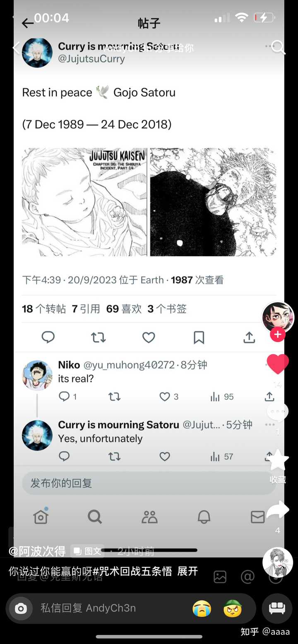Image resolution: width=298 pixels, height=644 pixels.
Task: Tap the red heart like button on right
Action: tap(277, 364)
